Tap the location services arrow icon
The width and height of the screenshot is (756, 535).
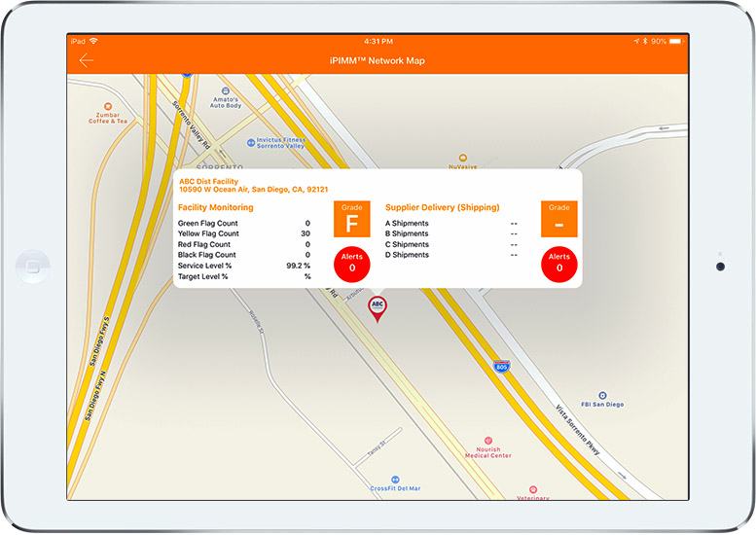(637, 42)
